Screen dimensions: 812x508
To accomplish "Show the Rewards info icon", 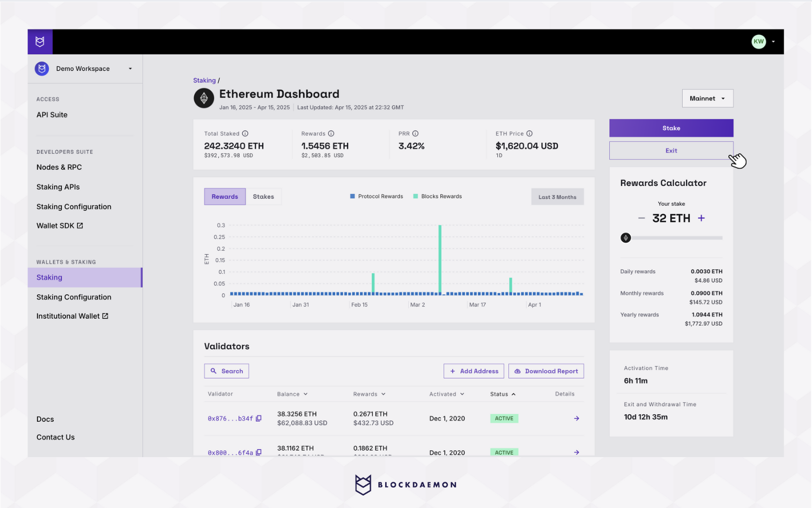I will 331,133.
